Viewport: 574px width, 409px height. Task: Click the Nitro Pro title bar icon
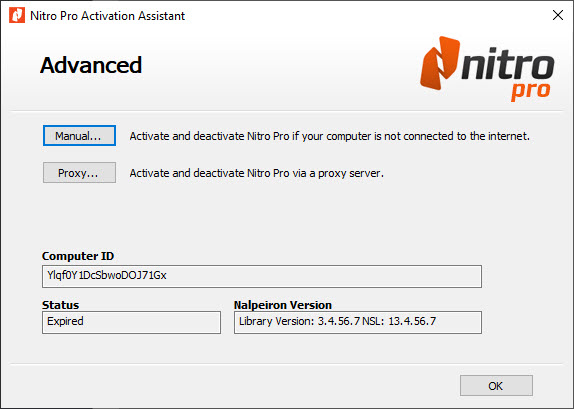tap(17, 15)
